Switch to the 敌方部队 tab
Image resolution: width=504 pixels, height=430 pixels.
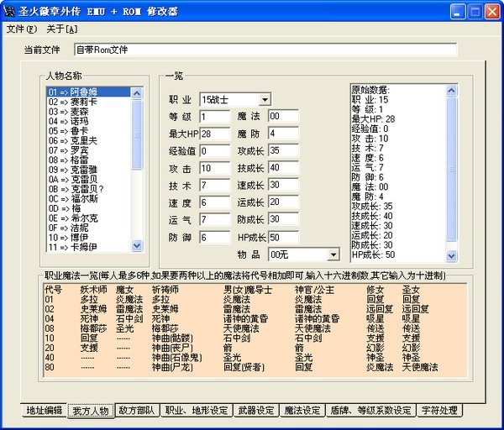coord(137,410)
